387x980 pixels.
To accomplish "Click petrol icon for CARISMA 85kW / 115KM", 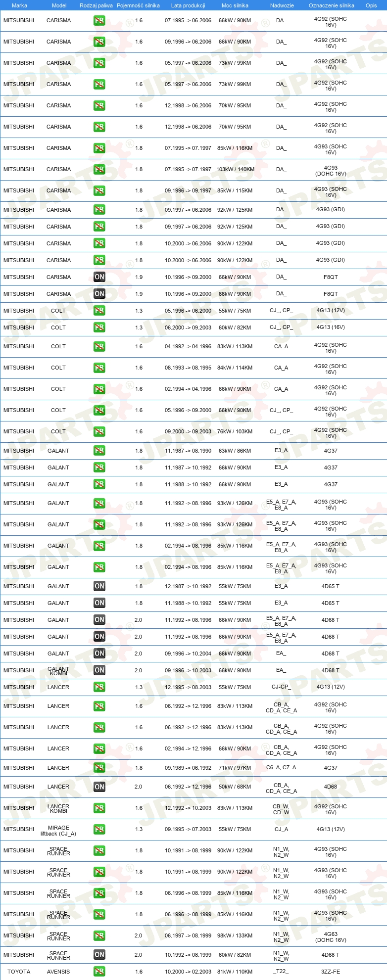I will tap(99, 191).
